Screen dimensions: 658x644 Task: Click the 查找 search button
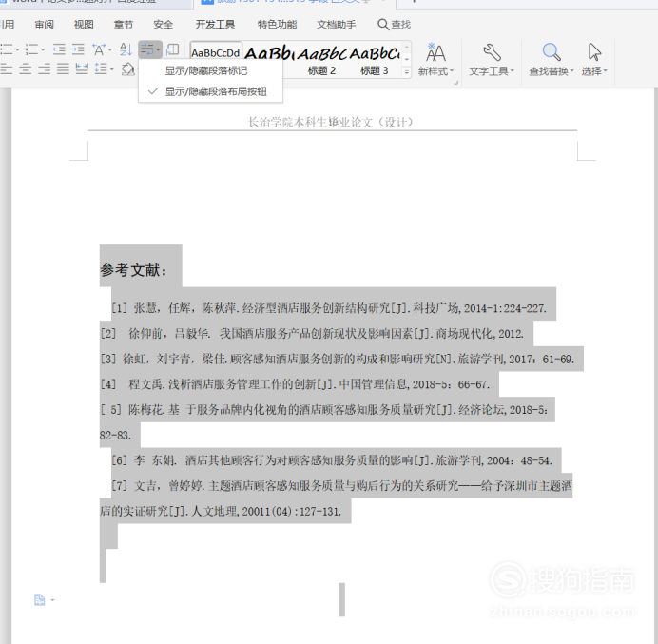[x=394, y=25]
